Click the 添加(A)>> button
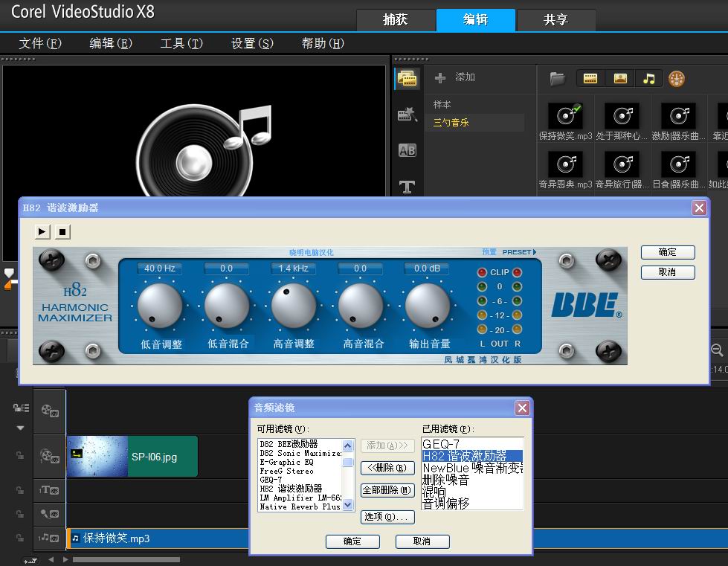 387,446
